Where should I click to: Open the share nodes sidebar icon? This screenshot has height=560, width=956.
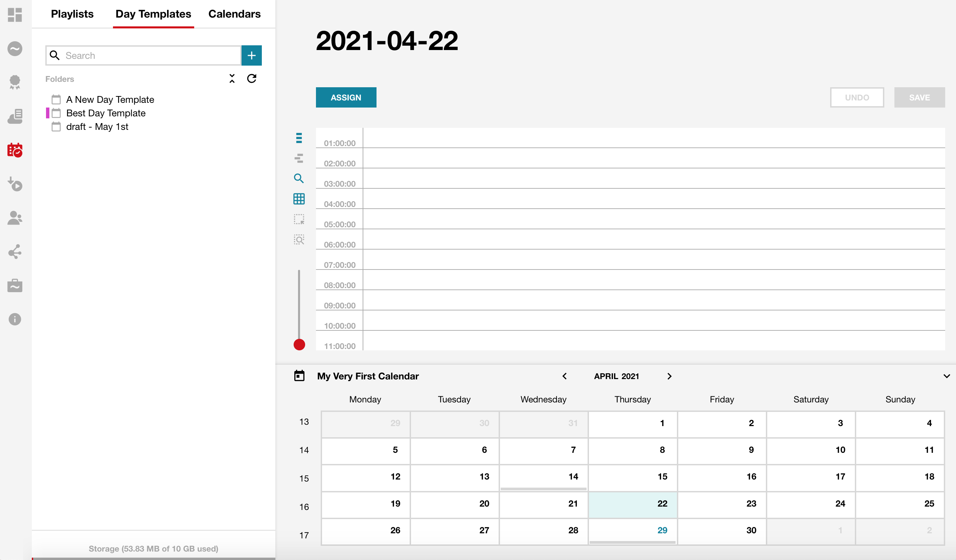[15, 252]
